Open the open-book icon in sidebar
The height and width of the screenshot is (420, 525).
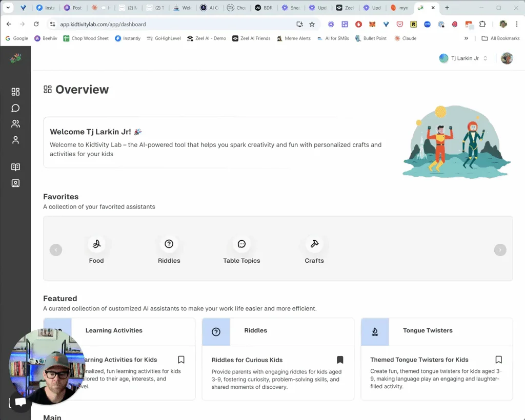[15, 167]
